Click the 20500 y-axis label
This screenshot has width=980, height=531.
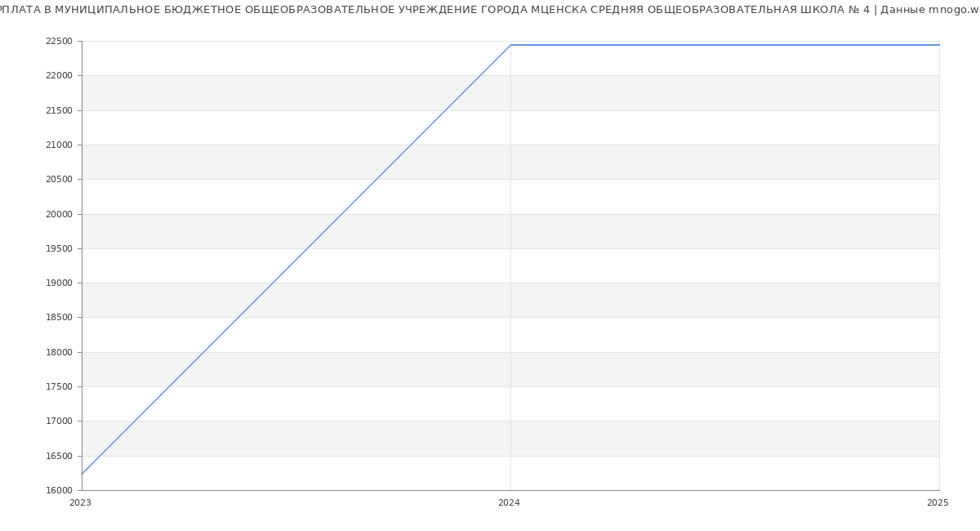click(60, 180)
